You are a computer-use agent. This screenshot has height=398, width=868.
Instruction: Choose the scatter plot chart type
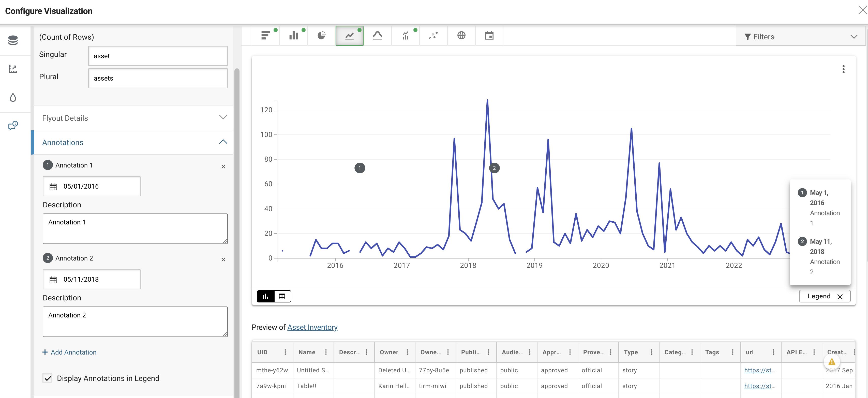433,36
